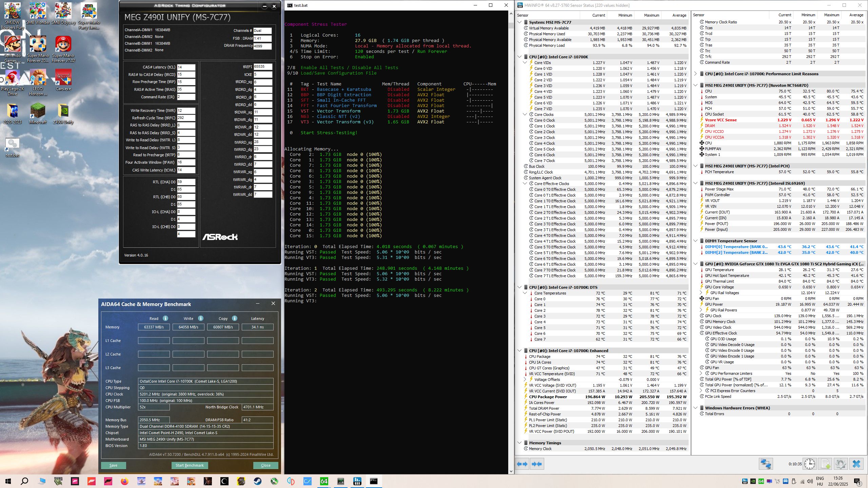The width and height of the screenshot is (868, 488).
Task: Collapse System: MSI MS-7C77 section
Action: (519, 22)
